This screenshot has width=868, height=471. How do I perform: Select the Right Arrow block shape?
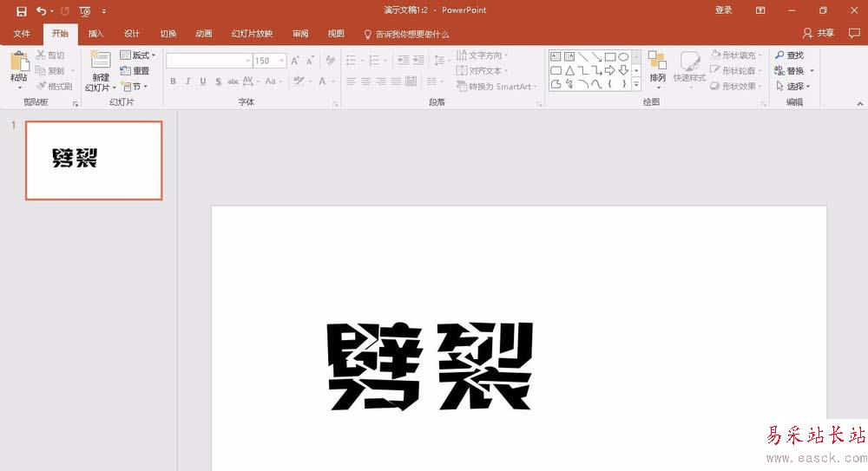[x=609, y=70]
